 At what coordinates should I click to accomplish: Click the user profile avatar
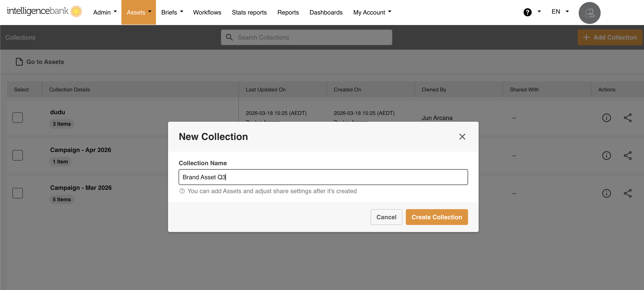pos(589,13)
